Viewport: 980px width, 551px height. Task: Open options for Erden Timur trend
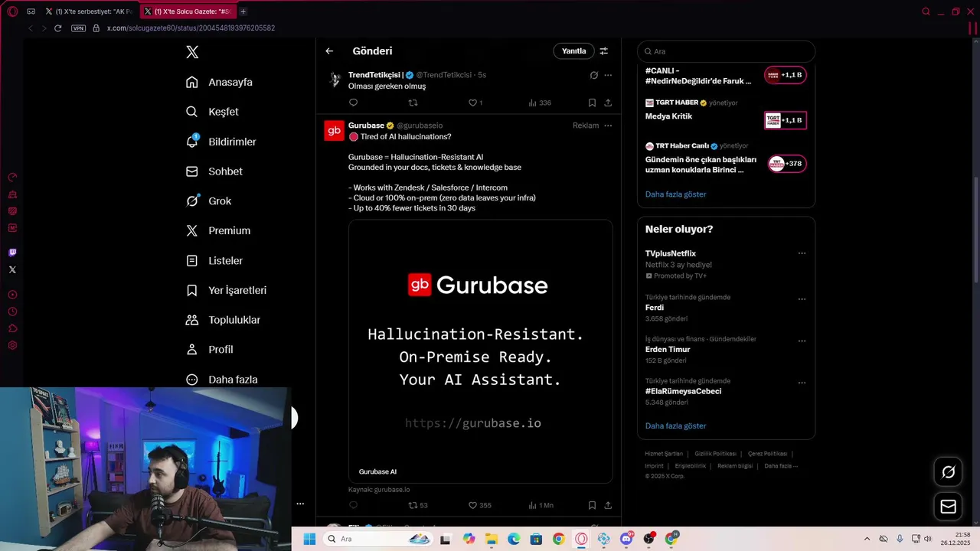click(x=802, y=341)
